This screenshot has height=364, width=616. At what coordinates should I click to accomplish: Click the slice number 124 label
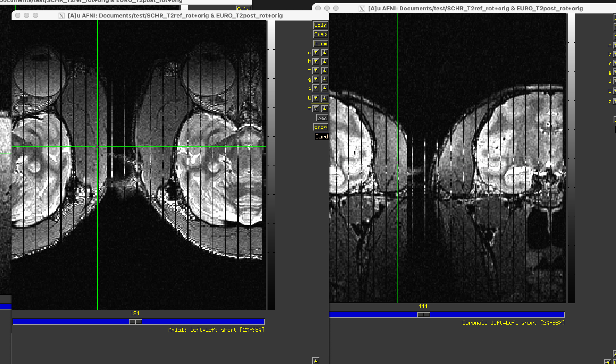click(x=135, y=313)
